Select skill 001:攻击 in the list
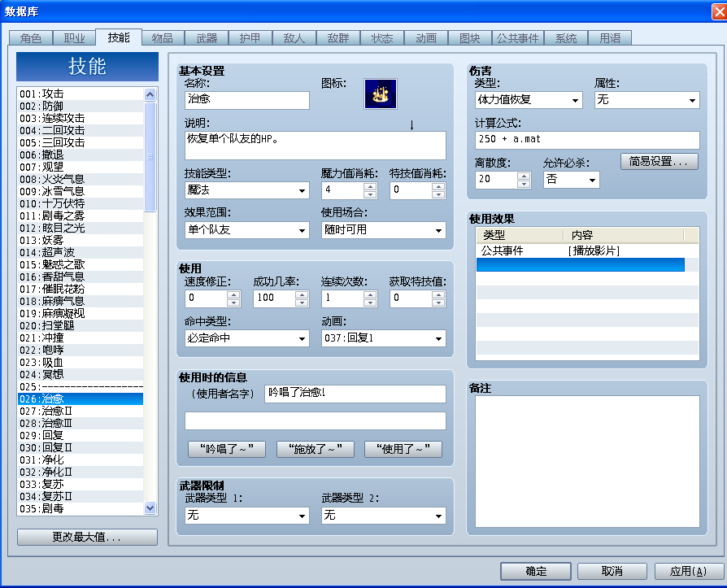727x588 pixels. pyautogui.click(x=81, y=94)
